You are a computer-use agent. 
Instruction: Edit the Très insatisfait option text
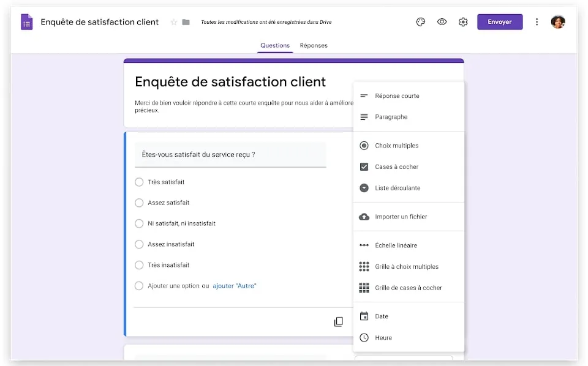point(168,265)
